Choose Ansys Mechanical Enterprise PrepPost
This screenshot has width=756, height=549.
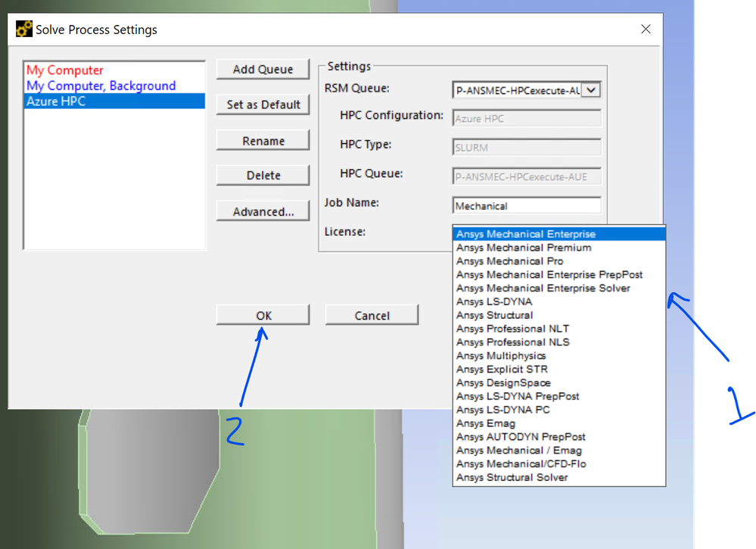tap(558, 274)
